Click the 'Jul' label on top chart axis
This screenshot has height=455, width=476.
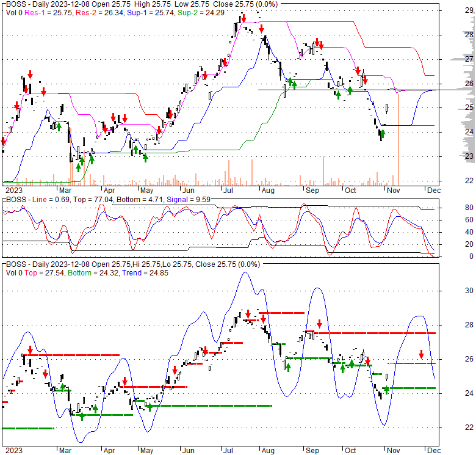pos(228,191)
